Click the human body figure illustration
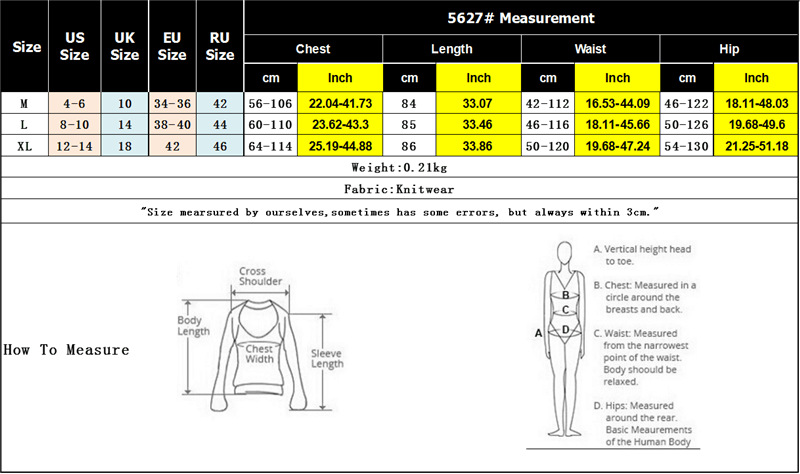Image resolution: width=800 pixels, height=474 pixels. coord(564,339)
